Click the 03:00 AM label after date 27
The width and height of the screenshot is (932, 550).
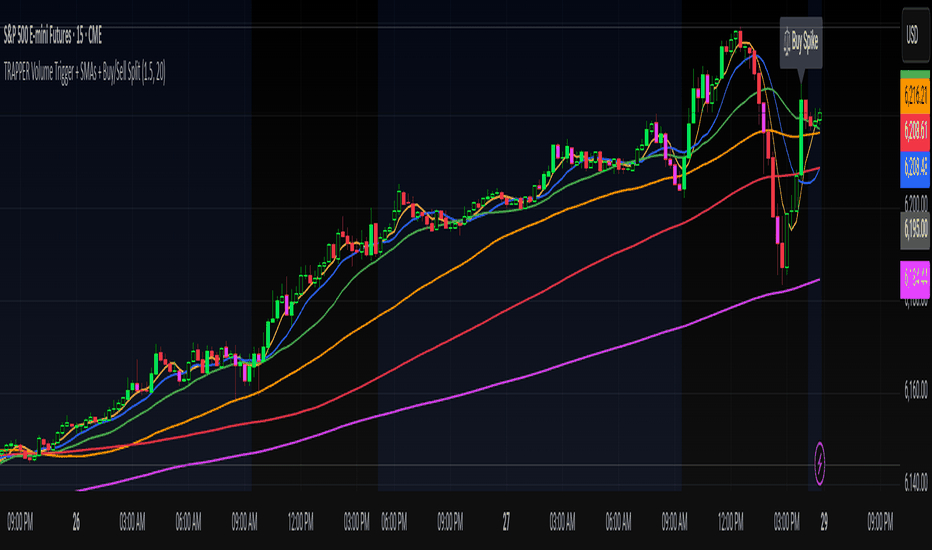562,522
